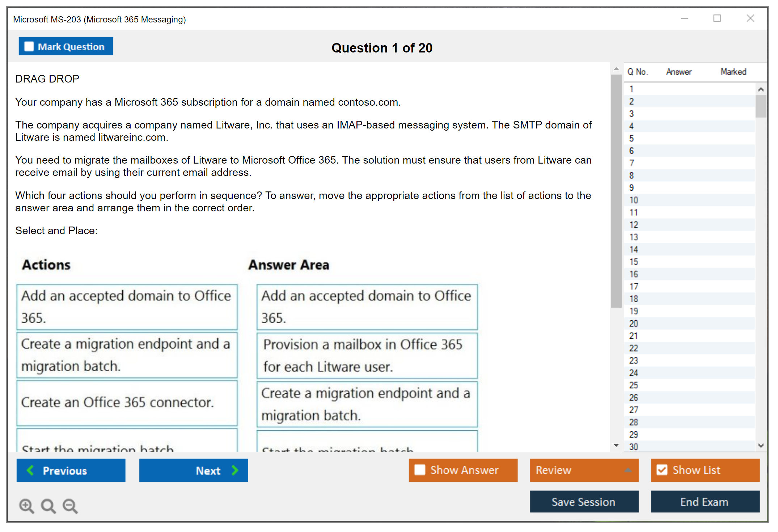The image size is (778, 532).
Task: Click the Save Session button
Action: 584,502
